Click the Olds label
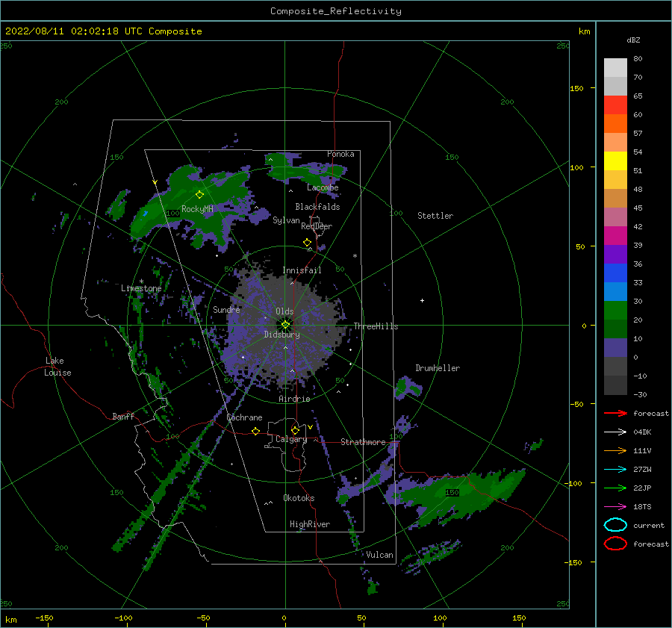The image size is (672, 628). 284,311
